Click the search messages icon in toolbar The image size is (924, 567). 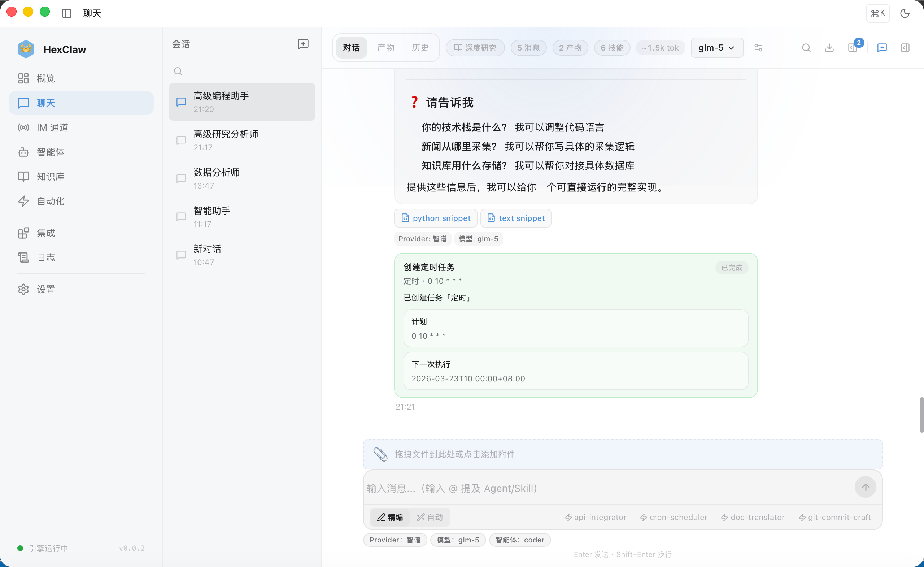pos(806,48)
